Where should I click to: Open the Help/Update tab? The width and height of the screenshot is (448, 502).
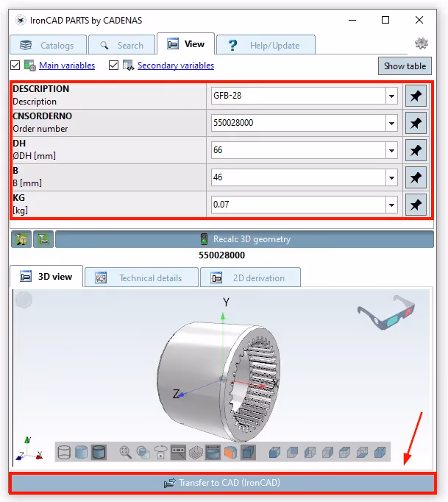click(266, 45)
